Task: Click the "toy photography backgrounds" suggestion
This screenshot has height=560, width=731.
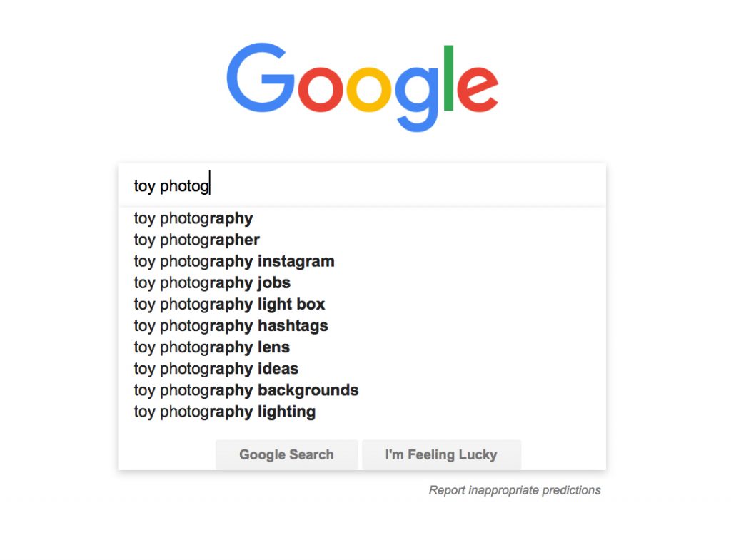Action: pyautogui.click(x=246, y=390)
